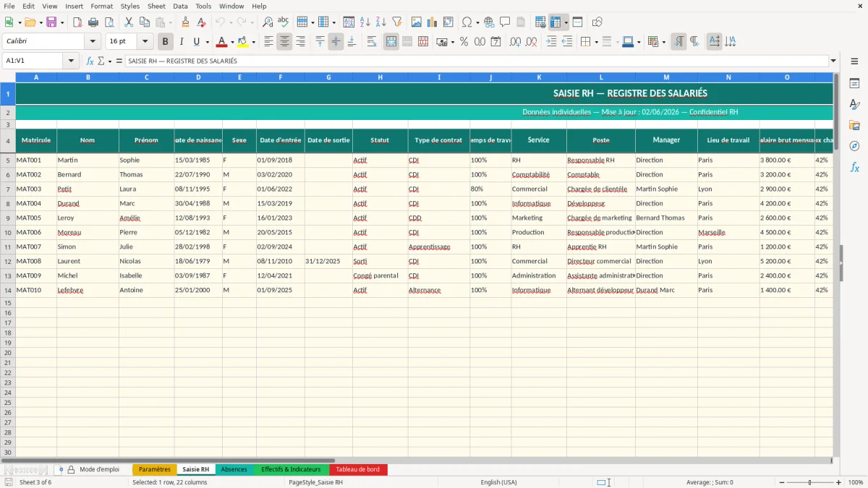The image size is (868, 488).
Task: Insert special character Omega icon
Action: [x=467, y=22]
